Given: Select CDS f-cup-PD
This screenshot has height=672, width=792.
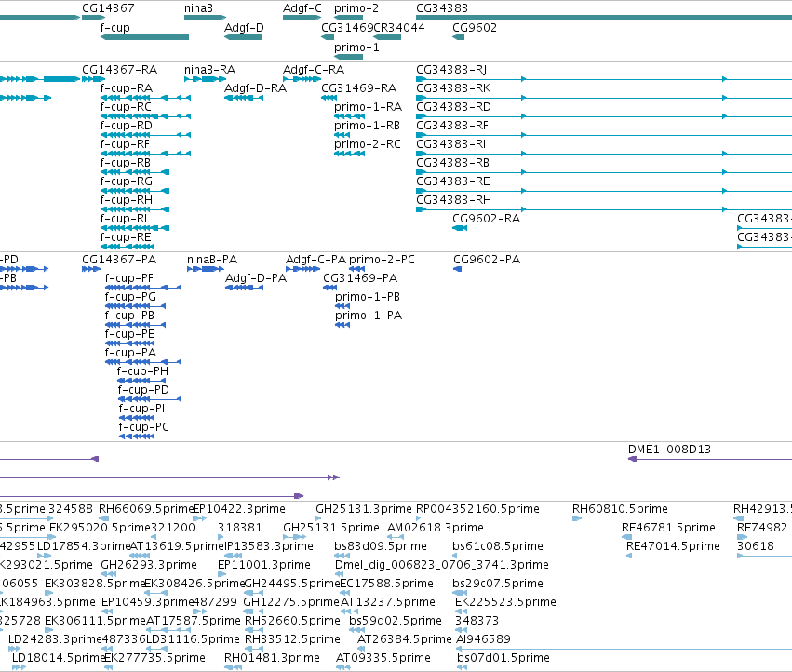Looking at the screenshot, I should [143, 391].
